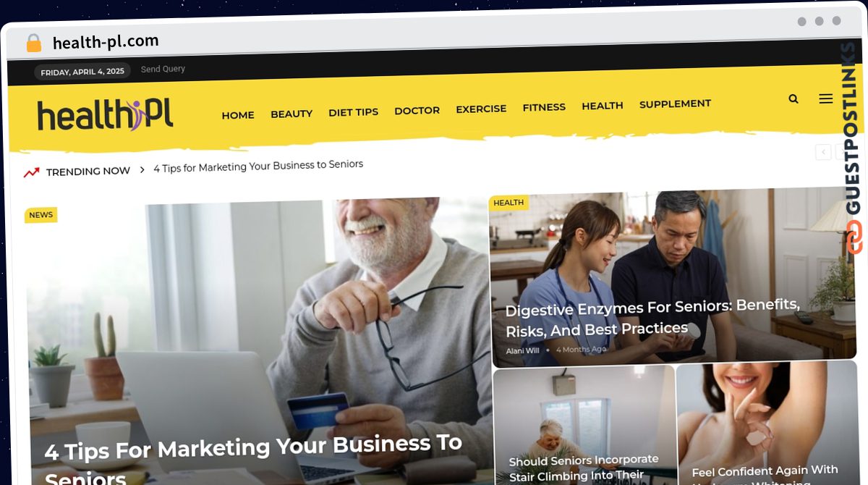Open the stair climbing seniors article thumbnail

pyautogui.click(x=584, y=426)
